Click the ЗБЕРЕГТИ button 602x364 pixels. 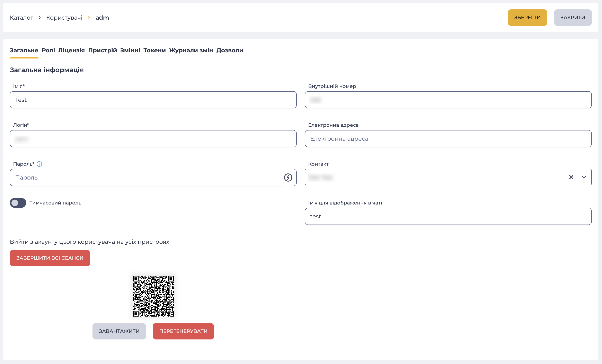(x=527, y=18)
